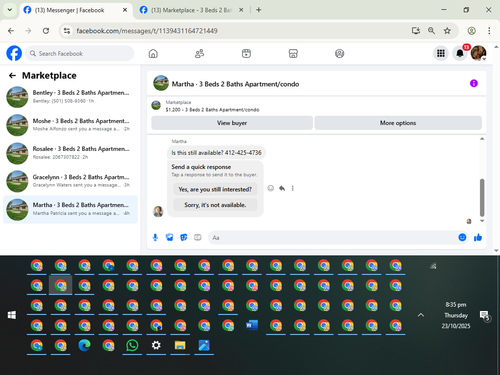Screen dimensions: 500x375
Task: Open the Friends icon in top navigation
Action: click(x=199, y=54)
